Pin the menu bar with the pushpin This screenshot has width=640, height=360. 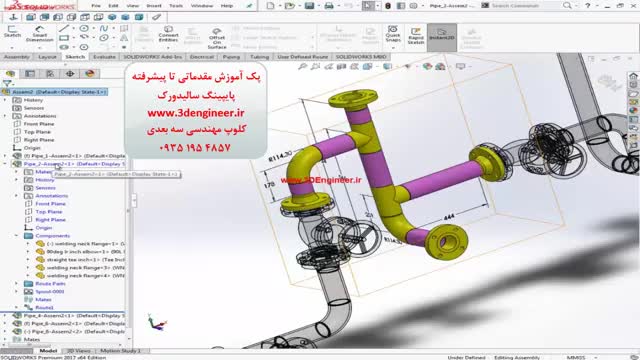pos(249,6)
